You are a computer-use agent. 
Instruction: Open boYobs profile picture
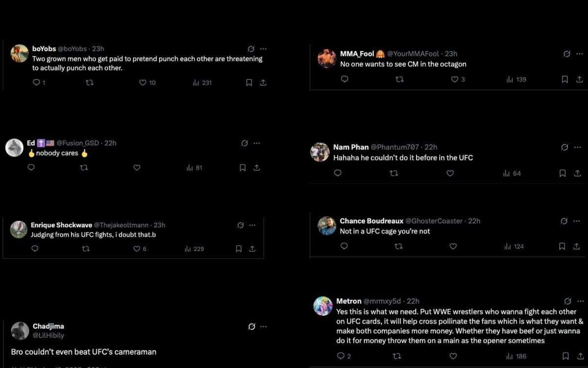[x=20, y=53]
